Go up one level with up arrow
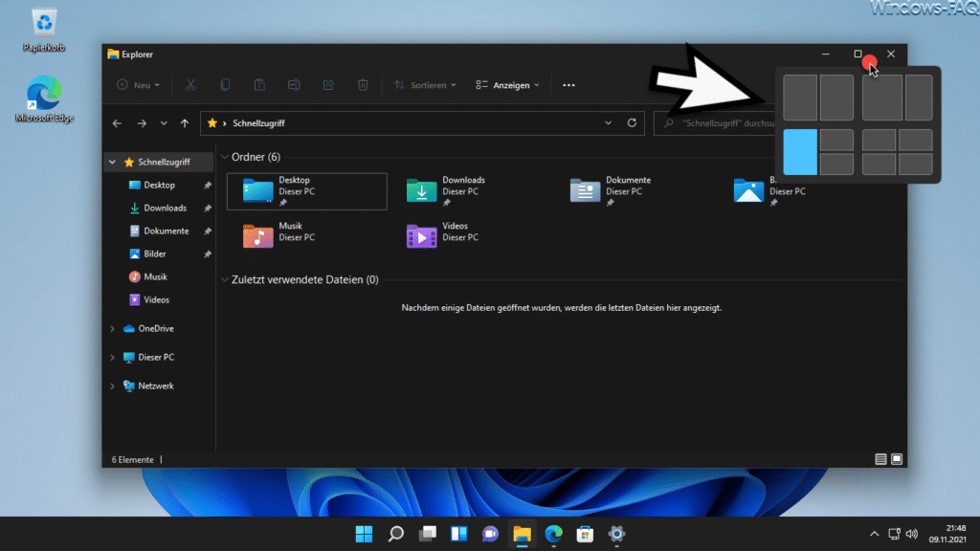The width and height of the screenshot is (980, 551). point(185,123)
